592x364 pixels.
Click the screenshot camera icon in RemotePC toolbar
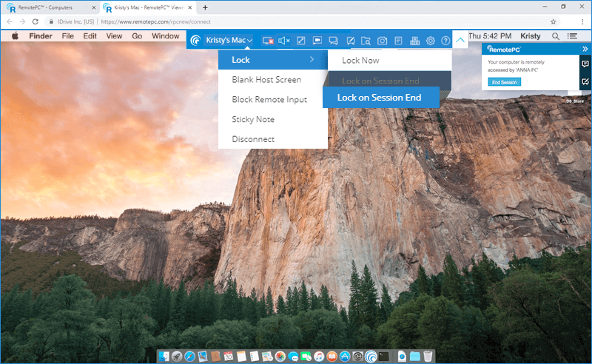click(382, 41)
